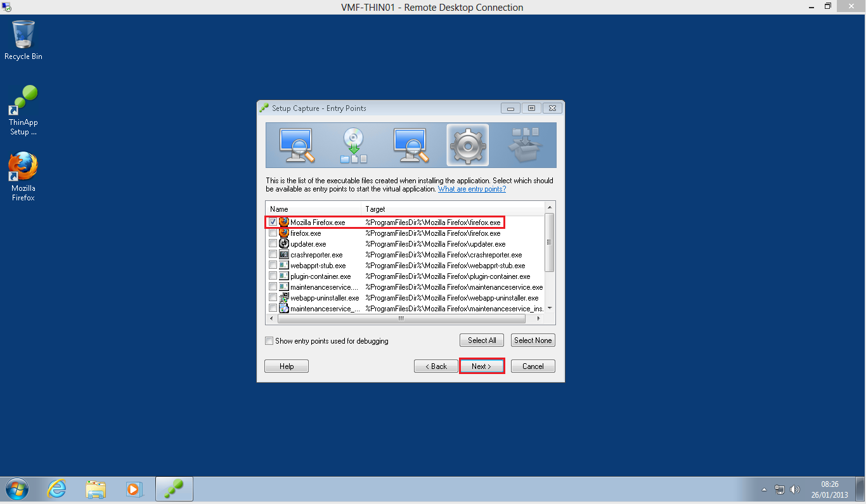The image size is (866, 504).
Task: Open Windows Explorer from taskbar
Action: coord(96,489)
